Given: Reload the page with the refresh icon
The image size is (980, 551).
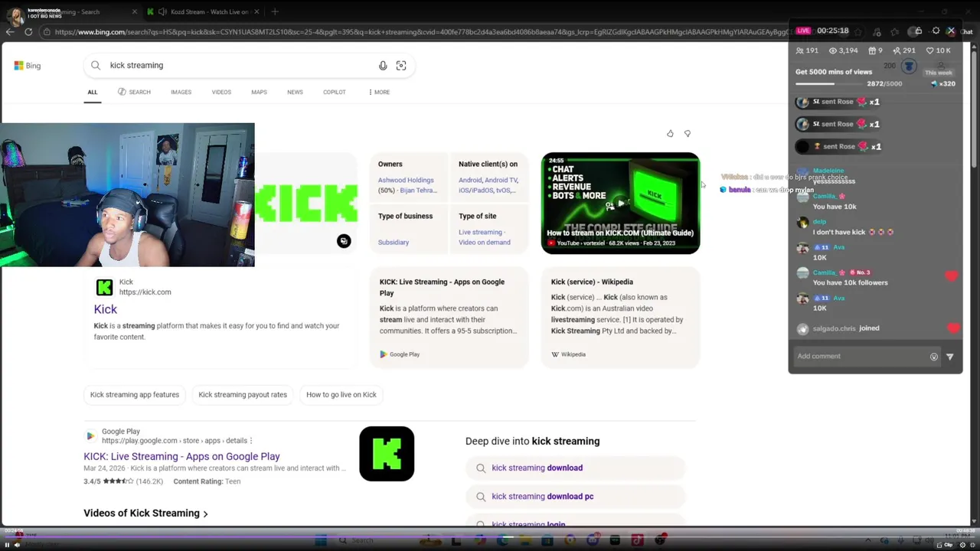Looking at the screenshot, I should (x=28, y=31).
